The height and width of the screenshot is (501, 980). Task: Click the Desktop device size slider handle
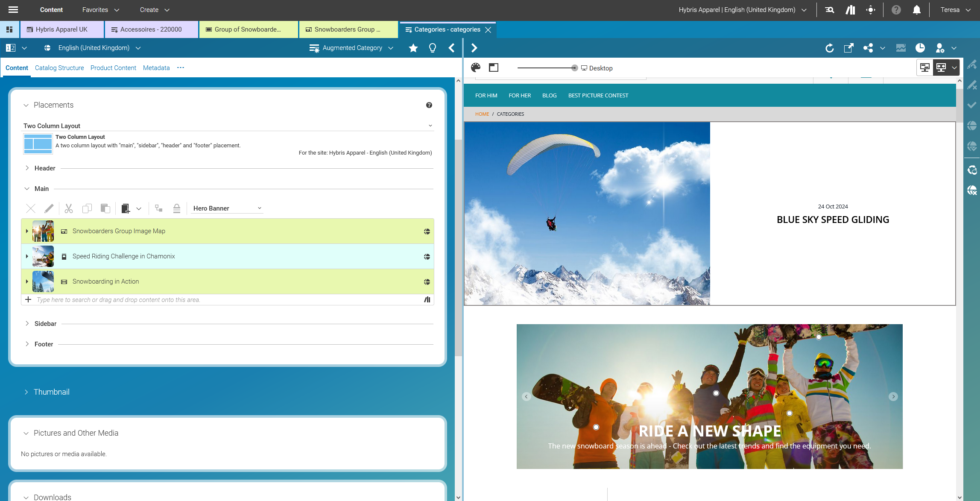tap(574, 68)
